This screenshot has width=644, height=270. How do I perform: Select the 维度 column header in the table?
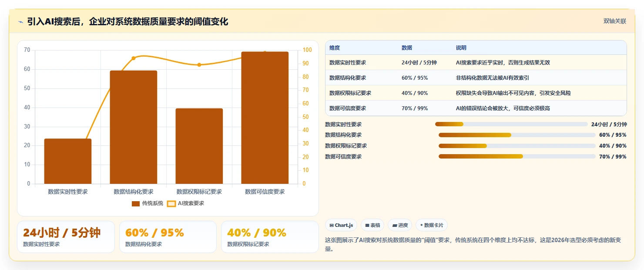tap(335, 48)
